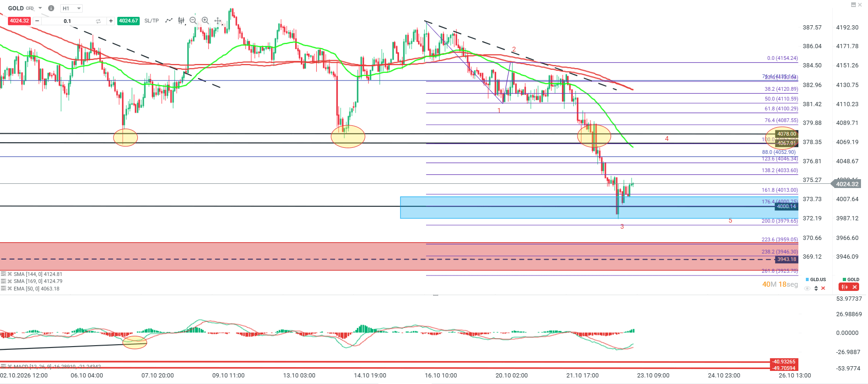Click Fibonacci label 0.0 (4154.24)
Screen dimensions: 868x384
coord(783,58)
